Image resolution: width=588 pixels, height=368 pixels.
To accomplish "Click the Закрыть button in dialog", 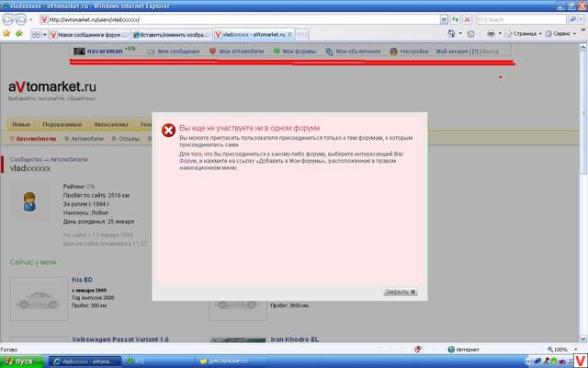I will point(401,292).
